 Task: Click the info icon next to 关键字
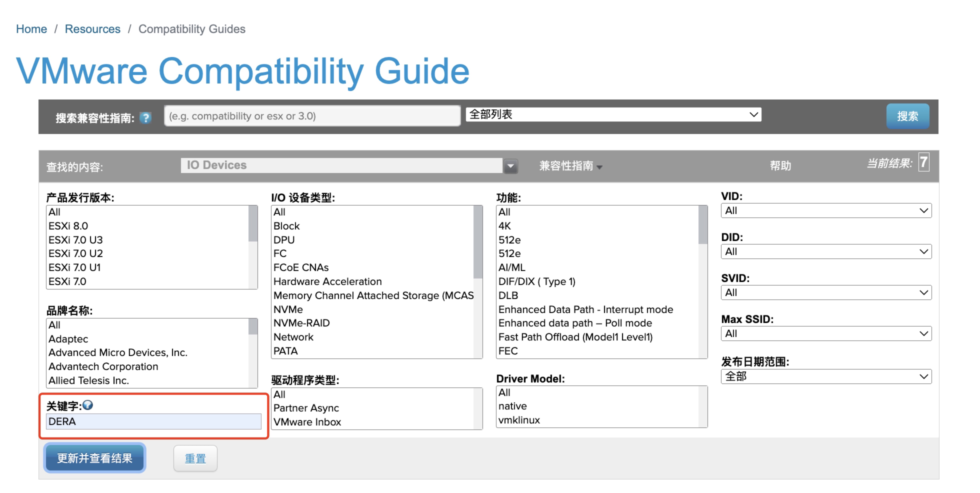[88, 405]
